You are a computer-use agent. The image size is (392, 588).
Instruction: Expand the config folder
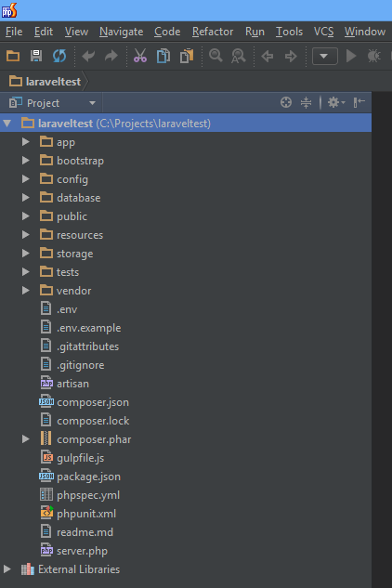pos(26,179)
